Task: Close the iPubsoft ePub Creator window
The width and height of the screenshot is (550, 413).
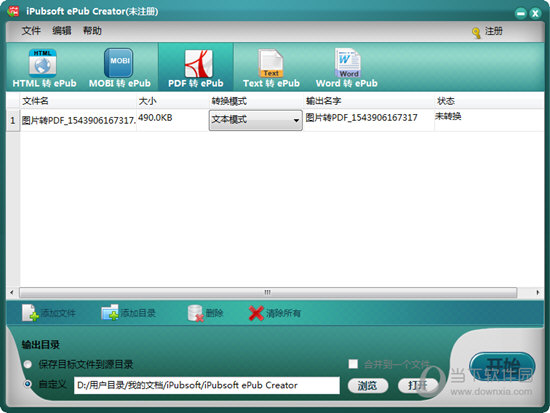Action: (x=535, y=13)
